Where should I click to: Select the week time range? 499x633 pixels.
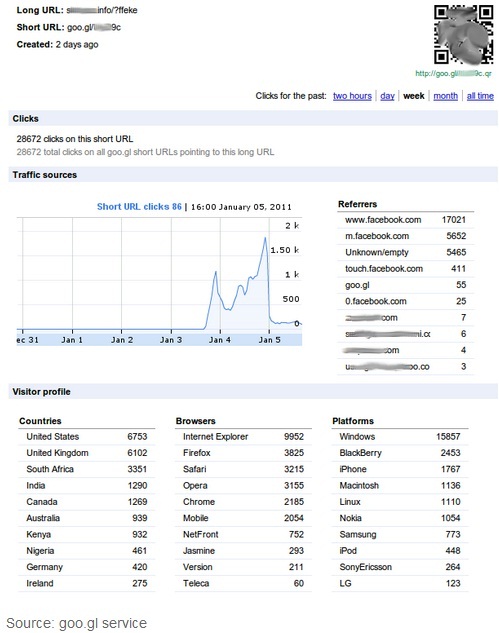coord(414,96)
